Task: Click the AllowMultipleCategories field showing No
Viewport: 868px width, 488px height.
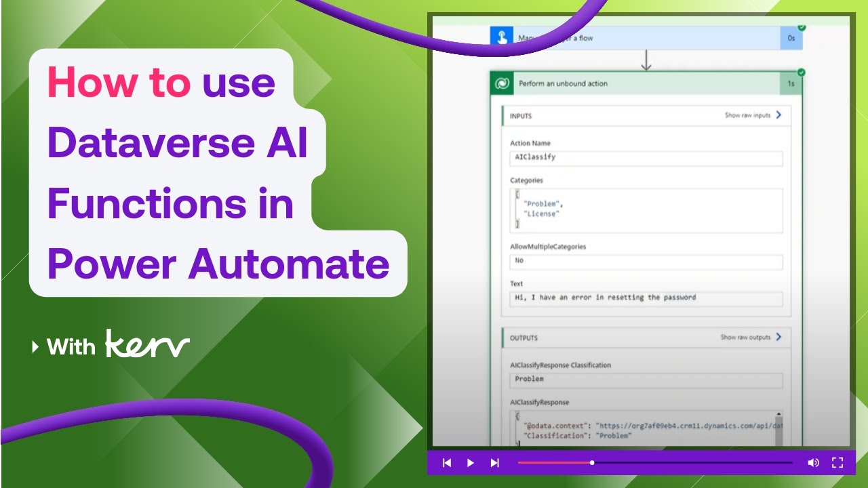Action: [x=646, y=262]
